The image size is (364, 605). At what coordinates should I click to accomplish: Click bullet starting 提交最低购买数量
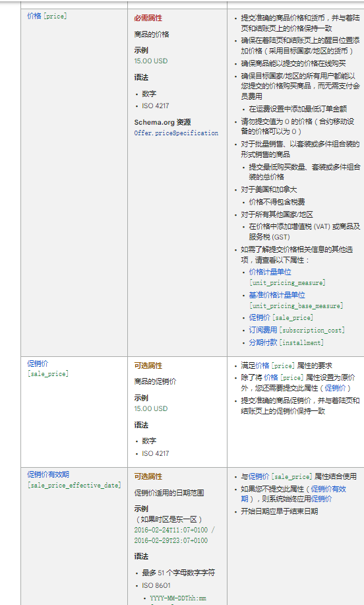coord(305,172)
